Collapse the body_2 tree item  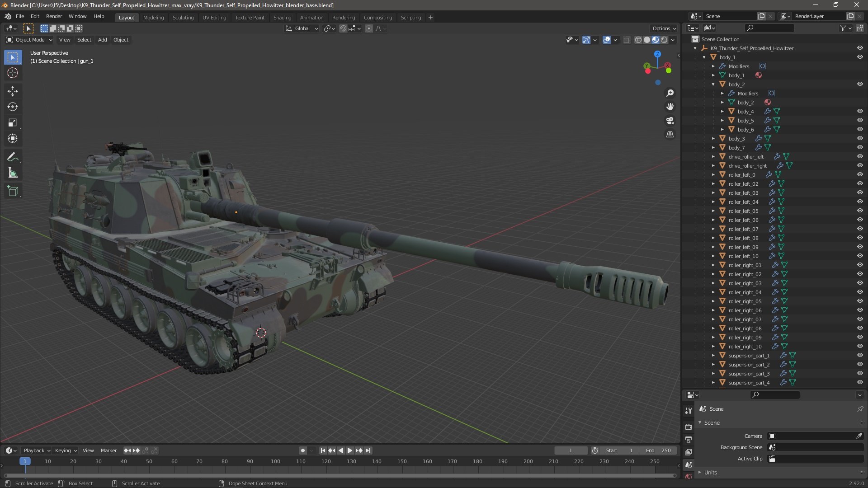pos(713,84)
